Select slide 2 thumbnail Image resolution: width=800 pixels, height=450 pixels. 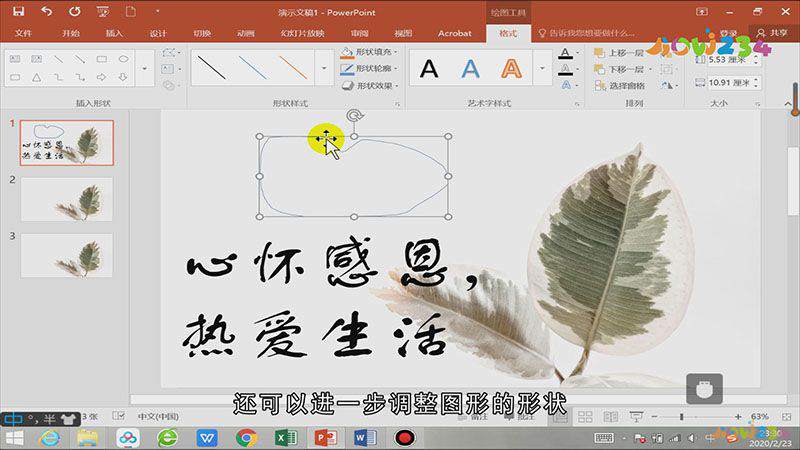click(x=67, y=199)
